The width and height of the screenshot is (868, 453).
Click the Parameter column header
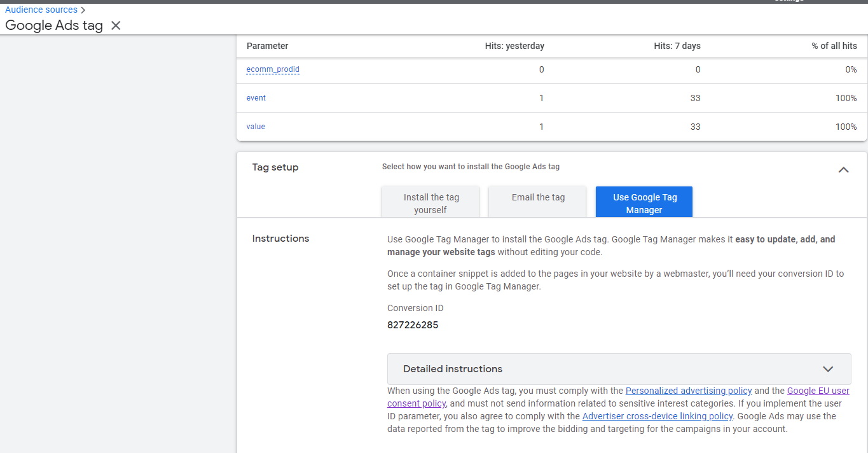pyautogui.click(x=267, y=46)
